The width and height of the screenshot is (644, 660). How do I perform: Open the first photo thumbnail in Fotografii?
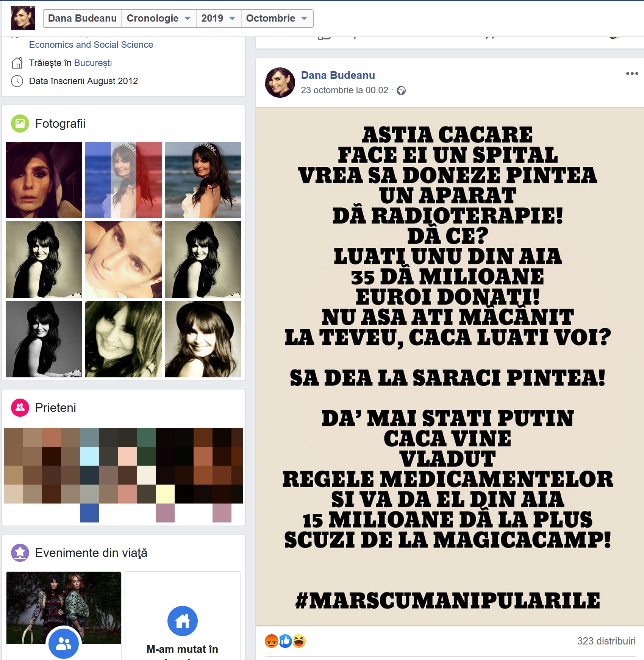pyautogui.click(x=44, y=180)
